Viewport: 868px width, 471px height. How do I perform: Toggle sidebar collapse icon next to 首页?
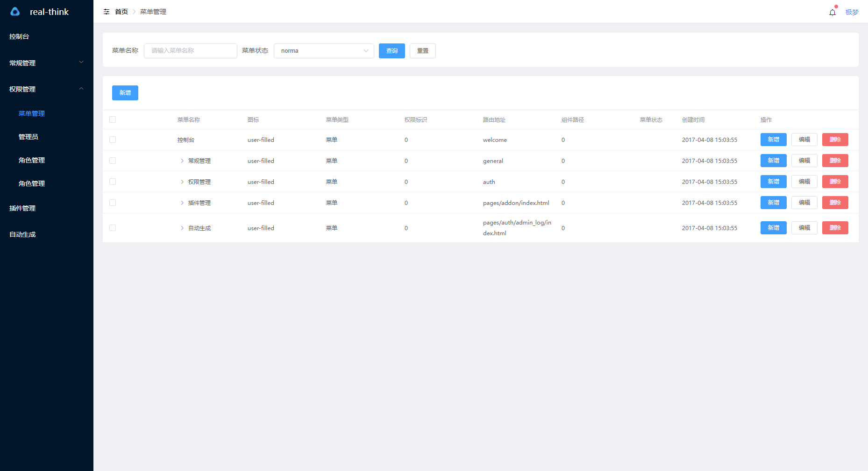pos(107,12)
